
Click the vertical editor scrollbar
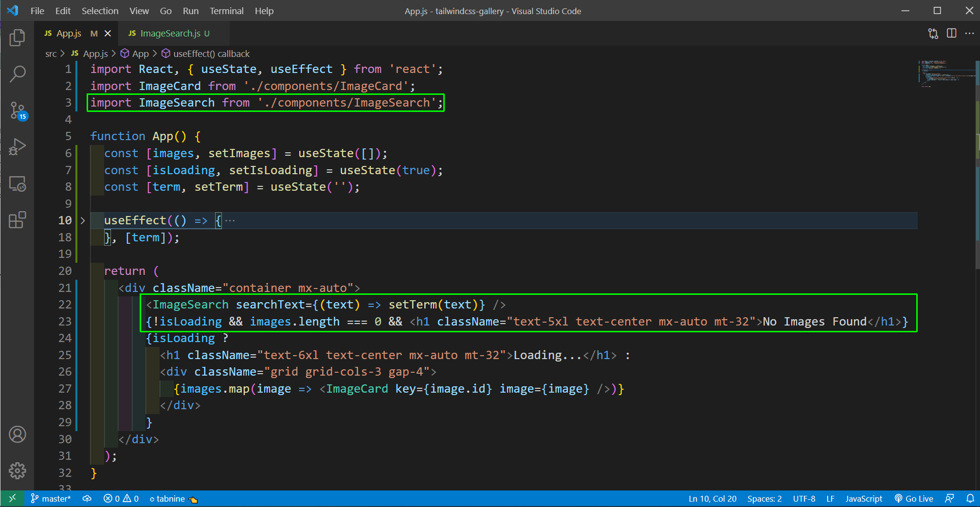click(977, 164)
